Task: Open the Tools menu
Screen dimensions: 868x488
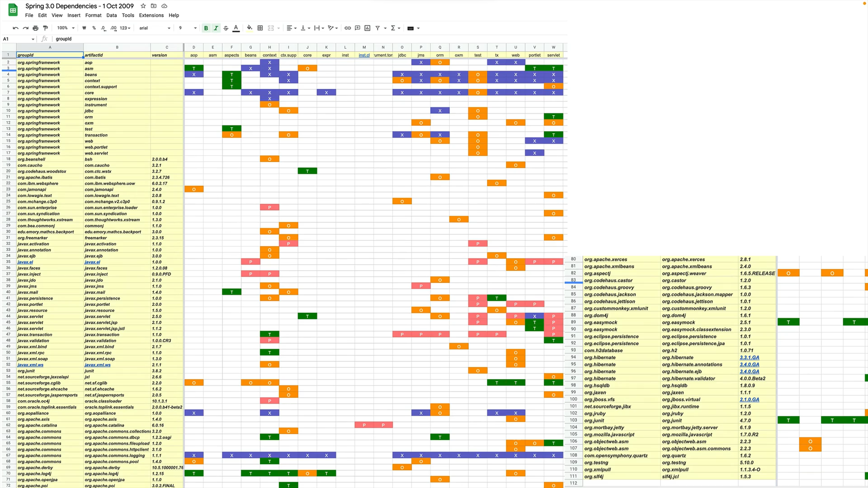Action: (128, 15)
